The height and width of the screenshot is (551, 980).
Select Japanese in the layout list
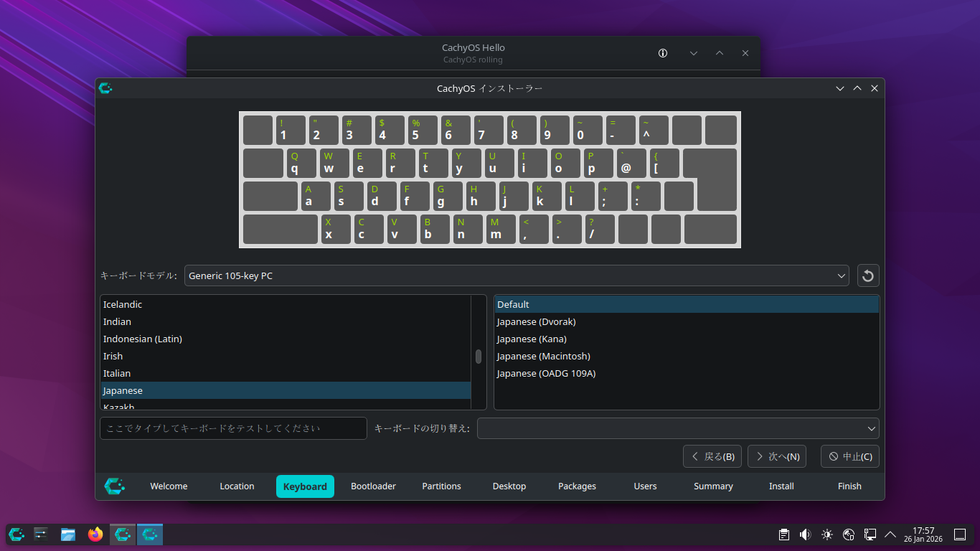[x=286, y=390]
